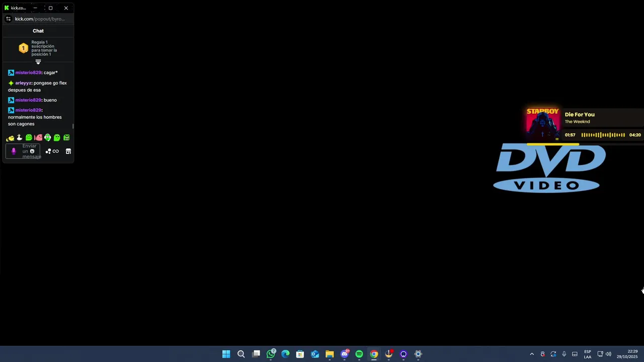
Task: Open the emoji picker smiley in message box
Action: point(32,151)
